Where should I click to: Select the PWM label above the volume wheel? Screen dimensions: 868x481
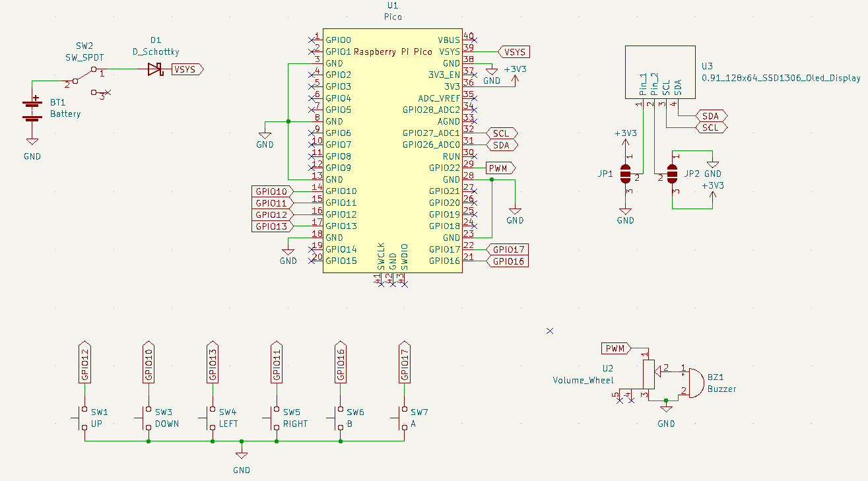click(617, 348)
